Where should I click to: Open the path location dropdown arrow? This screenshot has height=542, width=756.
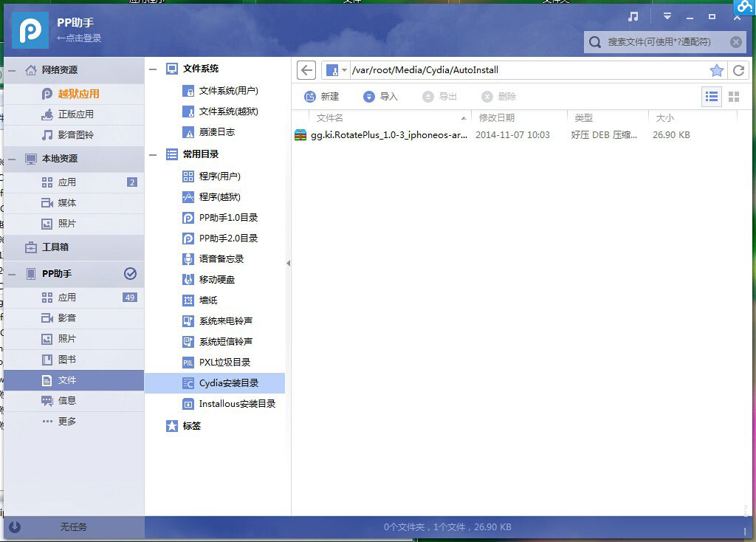(344, 70)
